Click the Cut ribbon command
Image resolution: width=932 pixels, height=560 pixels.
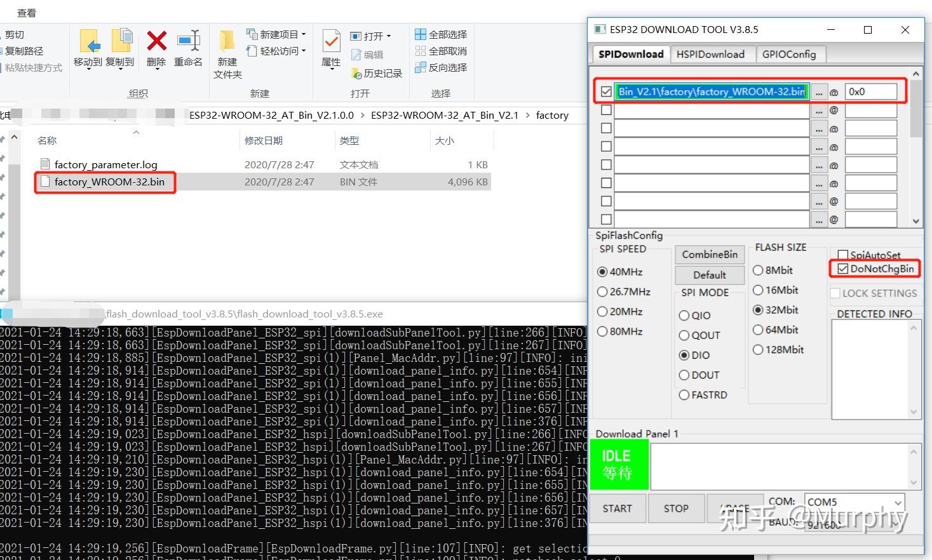(13, 34)
